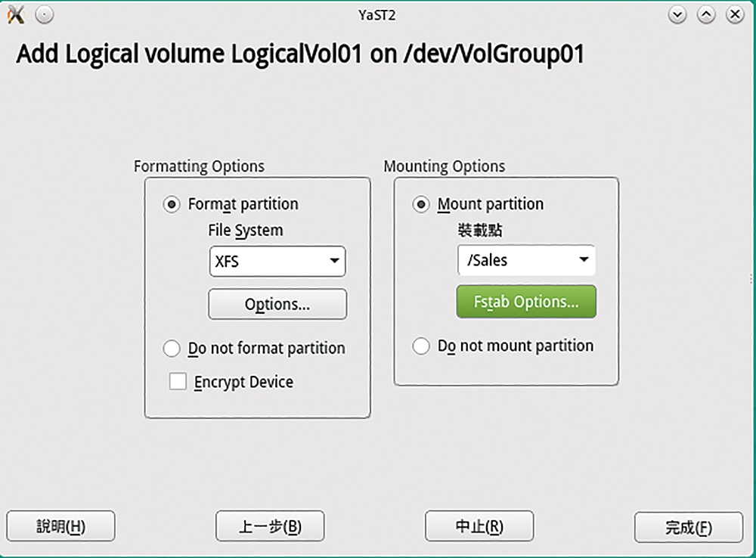Click the round pin button in title bar
The height and width of the screenshot is (558, 756).
[45, 15]
